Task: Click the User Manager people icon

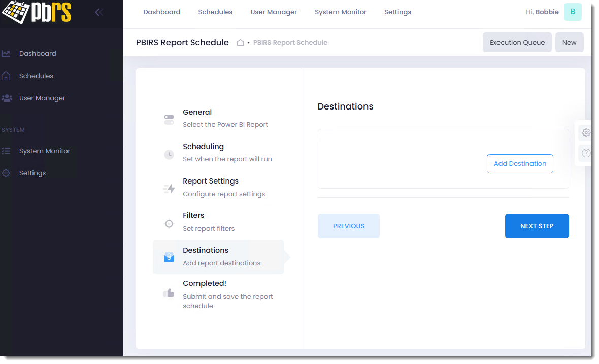Action: [7, 98]
